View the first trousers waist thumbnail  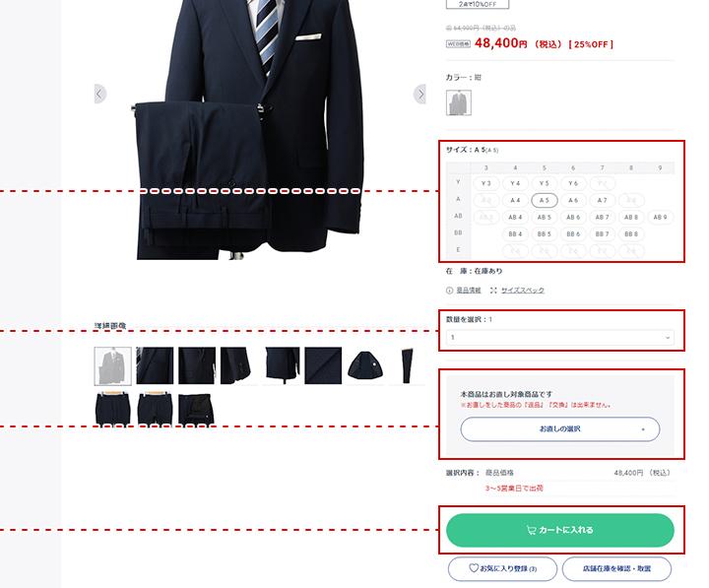coord(113,409)
